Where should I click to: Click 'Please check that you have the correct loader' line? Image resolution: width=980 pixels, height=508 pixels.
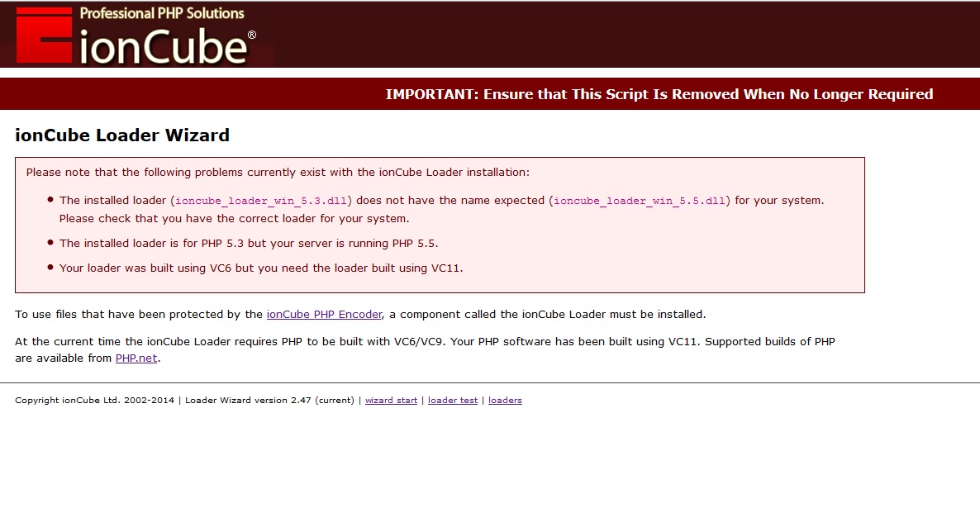tap(235, 219)
